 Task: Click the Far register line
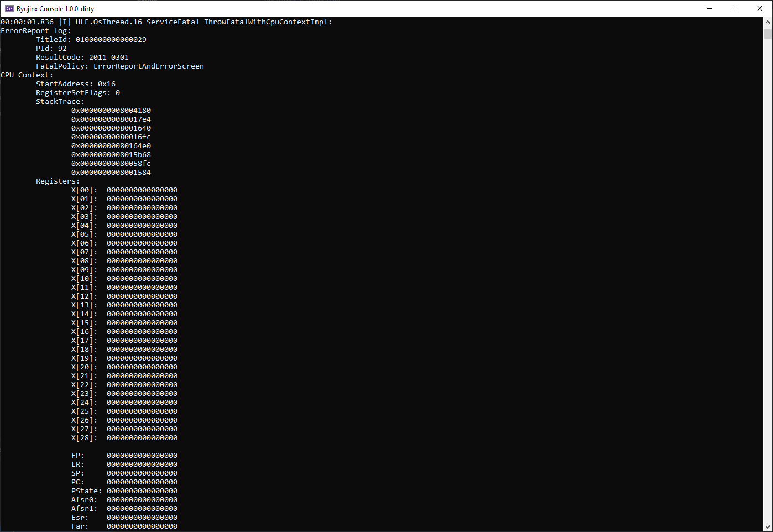124,526
